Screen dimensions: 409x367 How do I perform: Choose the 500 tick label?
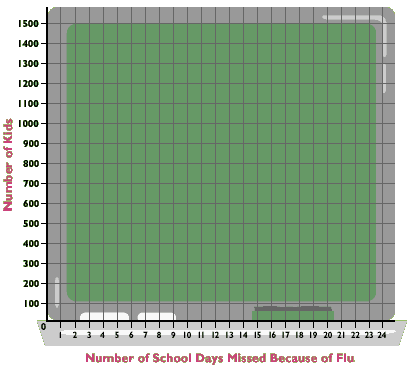[31, 224]
